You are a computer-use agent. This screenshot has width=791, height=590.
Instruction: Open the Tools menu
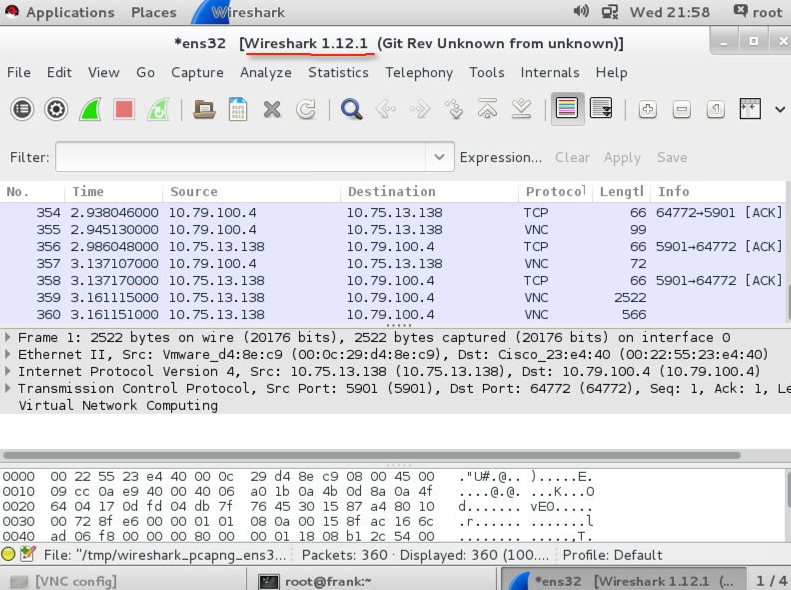[x=486, y=73]
